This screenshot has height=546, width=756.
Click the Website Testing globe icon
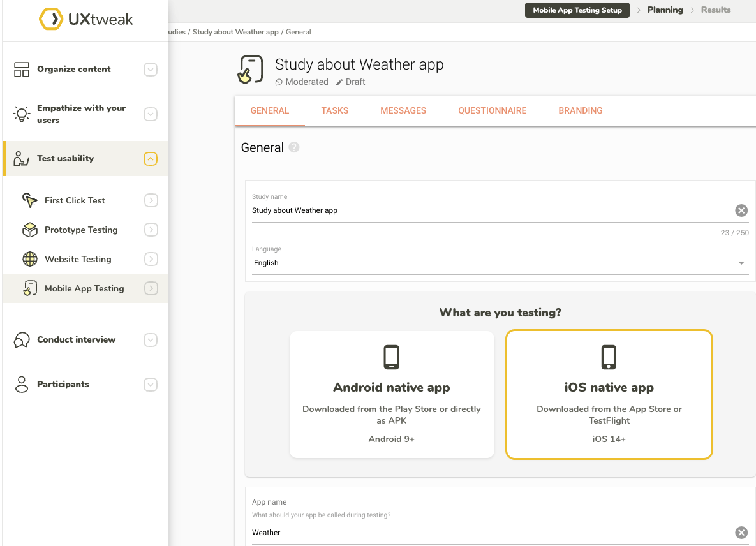[x=30, y=259]
